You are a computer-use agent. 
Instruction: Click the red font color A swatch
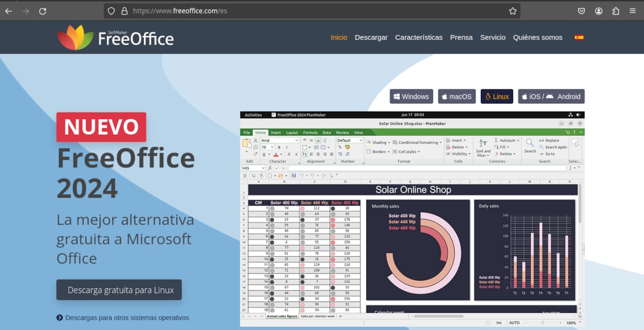click(275, 154)
